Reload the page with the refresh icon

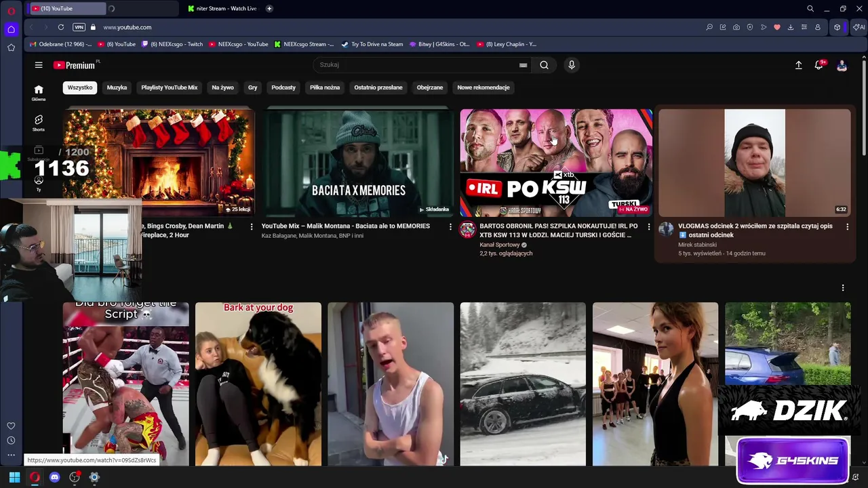coord(61,27)
